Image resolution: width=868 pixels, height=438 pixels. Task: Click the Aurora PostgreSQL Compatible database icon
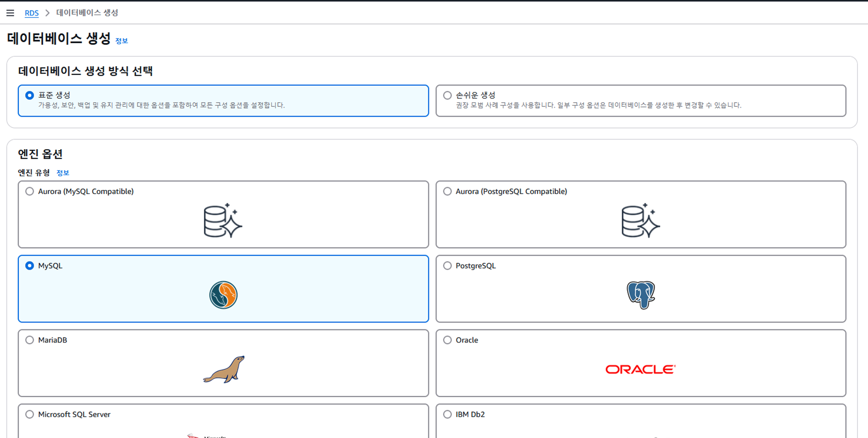pos(640,221)
